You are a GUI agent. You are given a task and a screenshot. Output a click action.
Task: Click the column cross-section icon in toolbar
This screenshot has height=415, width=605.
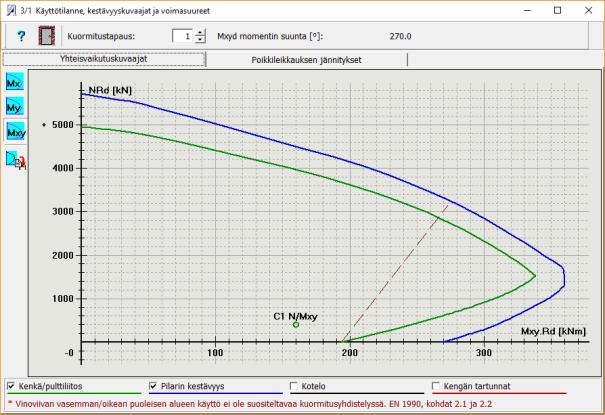pos(47,36)
